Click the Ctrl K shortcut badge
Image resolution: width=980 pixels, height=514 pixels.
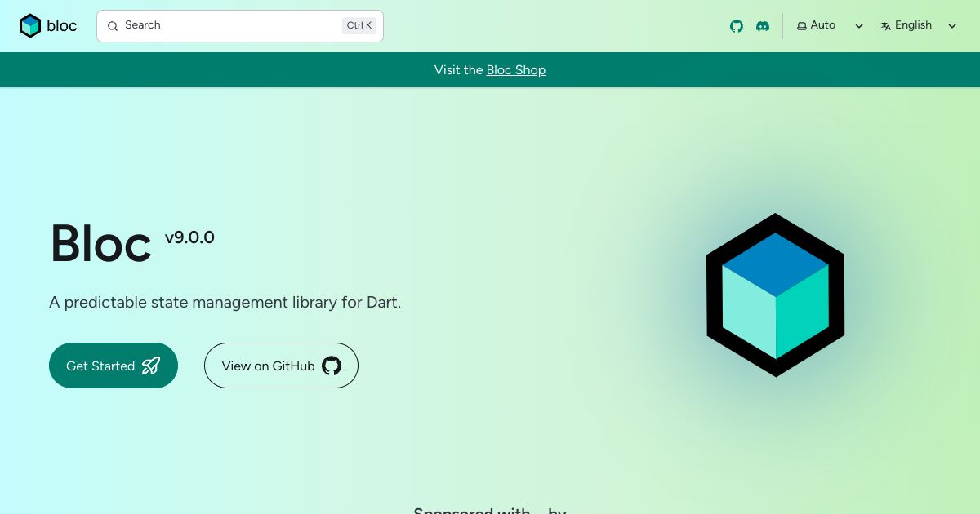[359, 25]
